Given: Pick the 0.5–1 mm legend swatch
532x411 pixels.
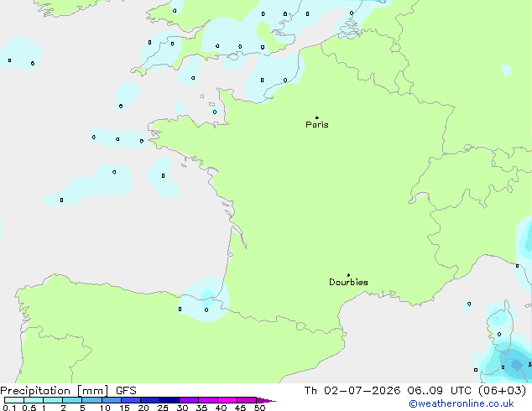Looking at the screenshot, I should click(x=34, y=400).
